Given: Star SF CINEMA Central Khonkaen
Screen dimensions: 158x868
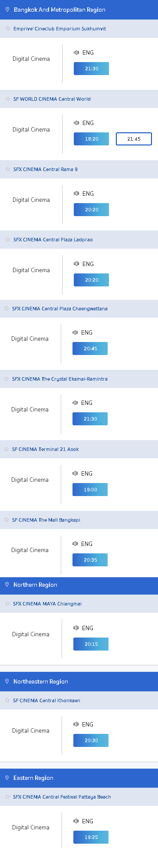Looking at the screenshot, I should [x=7, y=700].
